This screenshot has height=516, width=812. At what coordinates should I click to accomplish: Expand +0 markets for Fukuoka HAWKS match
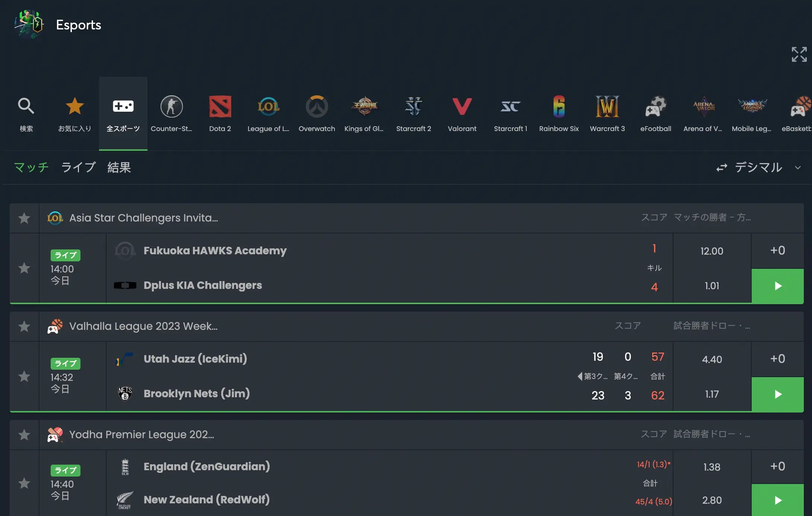coord(778,251)
